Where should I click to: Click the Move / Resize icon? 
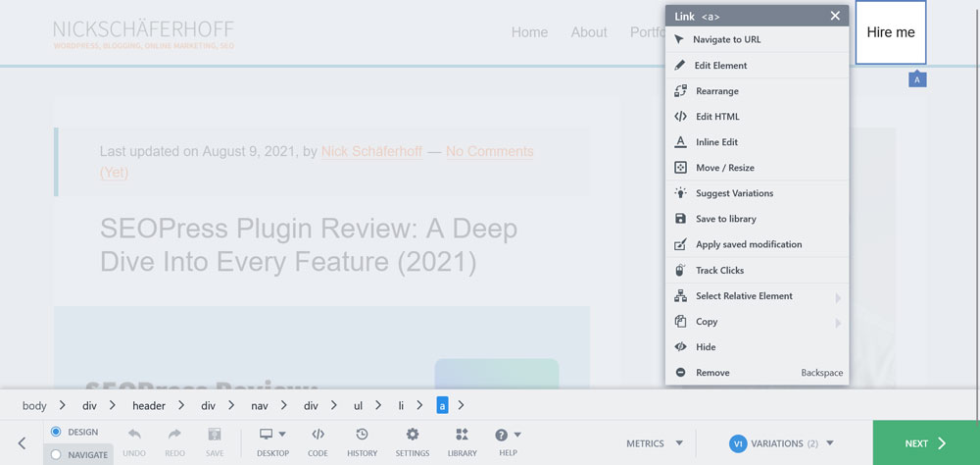coord(681,168)
